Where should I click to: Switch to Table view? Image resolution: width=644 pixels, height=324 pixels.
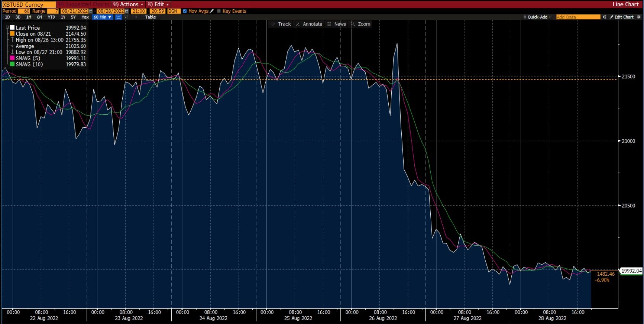[151, 17]
